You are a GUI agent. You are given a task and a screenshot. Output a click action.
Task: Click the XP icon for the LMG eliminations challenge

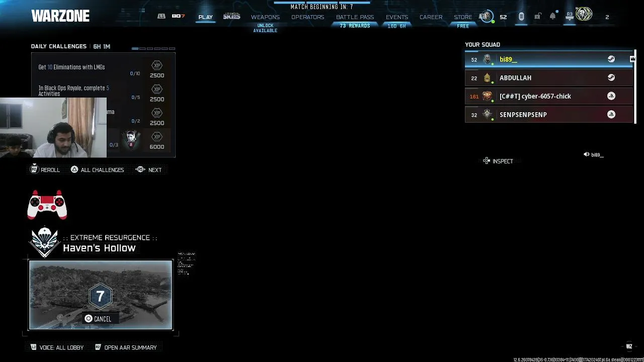click(157, 65)
